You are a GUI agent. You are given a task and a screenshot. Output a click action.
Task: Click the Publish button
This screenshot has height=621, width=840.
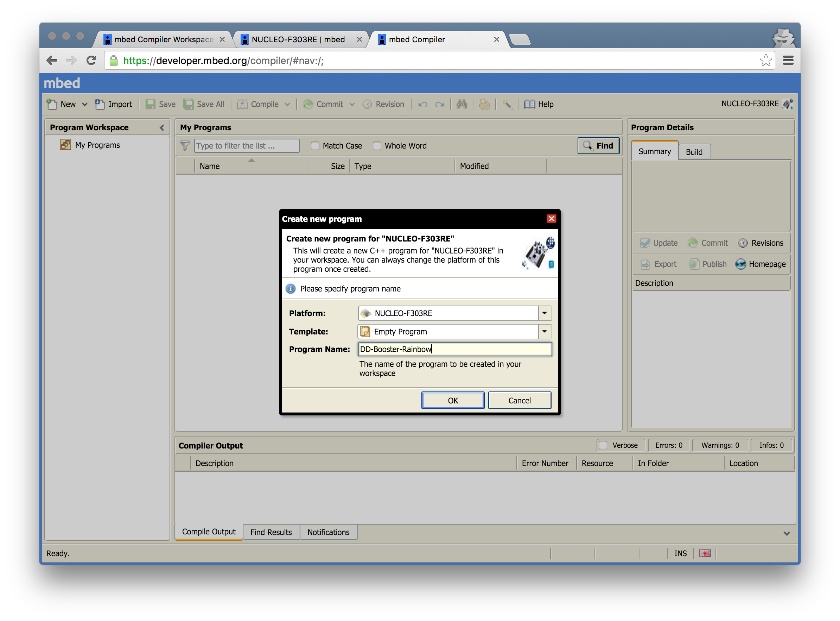(708, 264)
